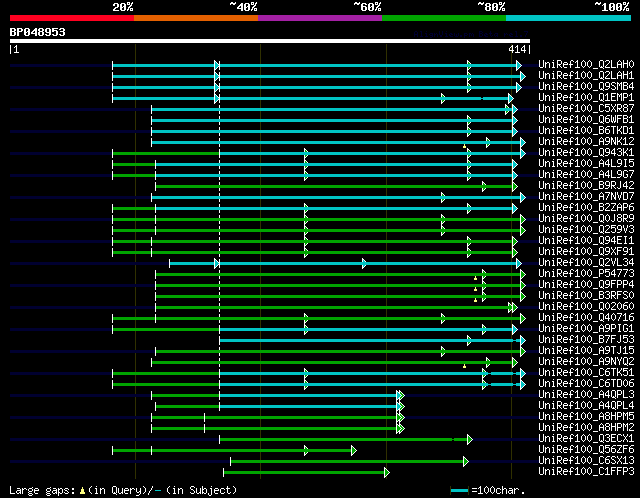Screen dimensions: 640x498
Task: Click the UniRef100_P54773 row label
Action: 586,274
